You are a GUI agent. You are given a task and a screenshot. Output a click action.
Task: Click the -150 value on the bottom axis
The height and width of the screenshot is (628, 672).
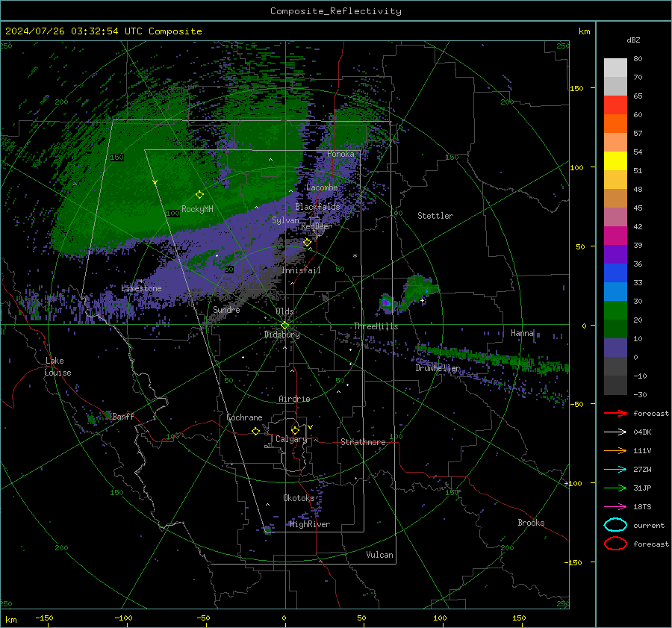pos(44,618)
